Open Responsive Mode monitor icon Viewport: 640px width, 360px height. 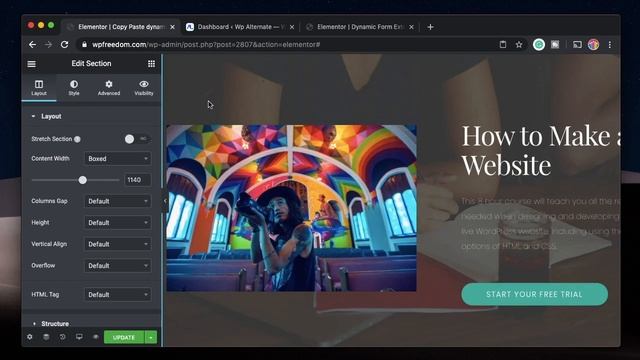point(79,337)
